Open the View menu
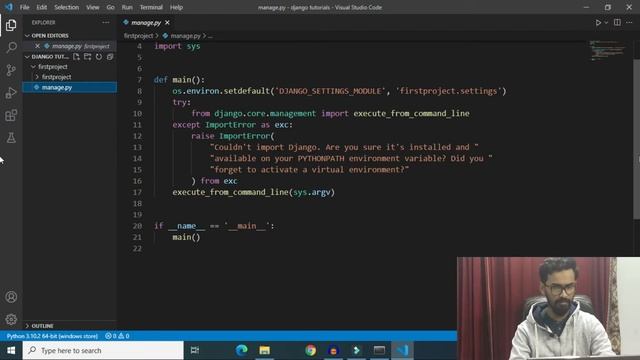Screen dimensions: 640x360 click(93, 7)
